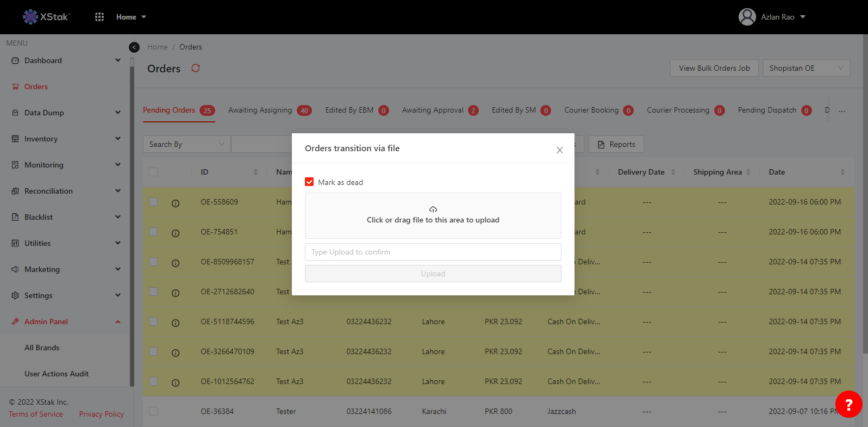
Task: Click the user avatar icon
Action: click(747, 17)
